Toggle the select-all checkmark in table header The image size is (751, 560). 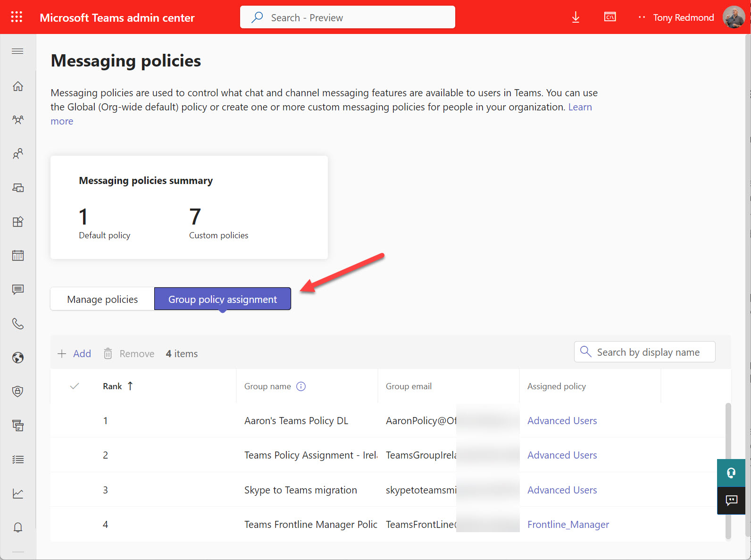(75, 386)
